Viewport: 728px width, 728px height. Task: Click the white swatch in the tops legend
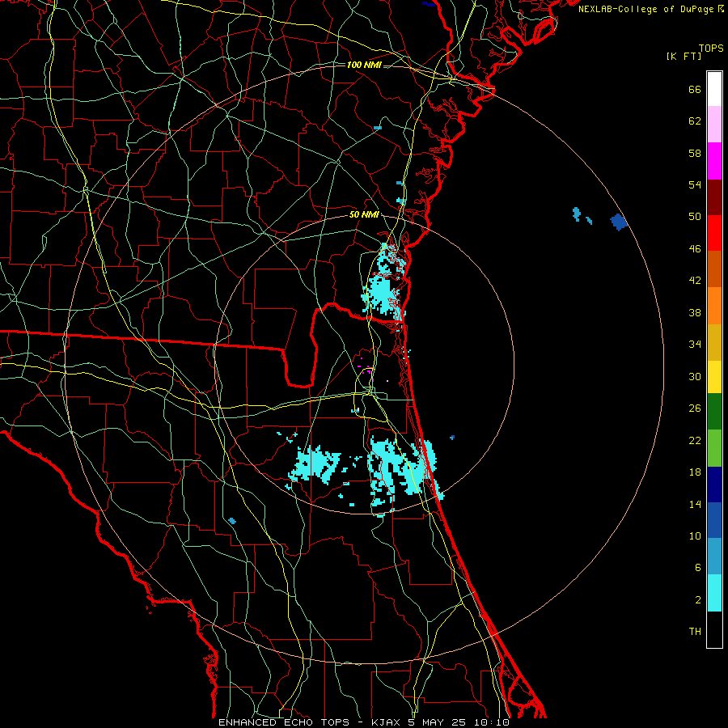714,89
